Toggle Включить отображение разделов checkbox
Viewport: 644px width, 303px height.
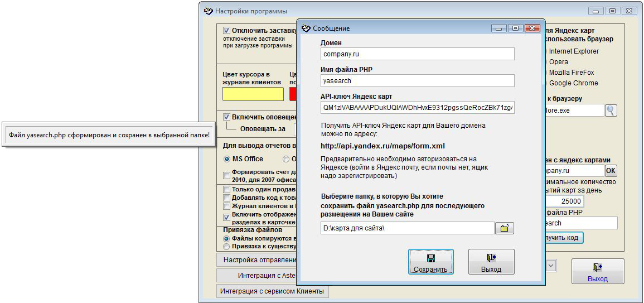(226, 218)
